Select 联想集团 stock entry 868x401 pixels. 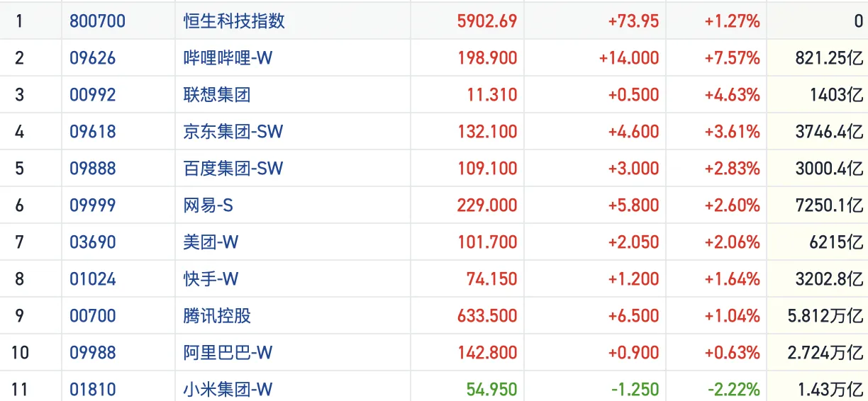[217, 95]
